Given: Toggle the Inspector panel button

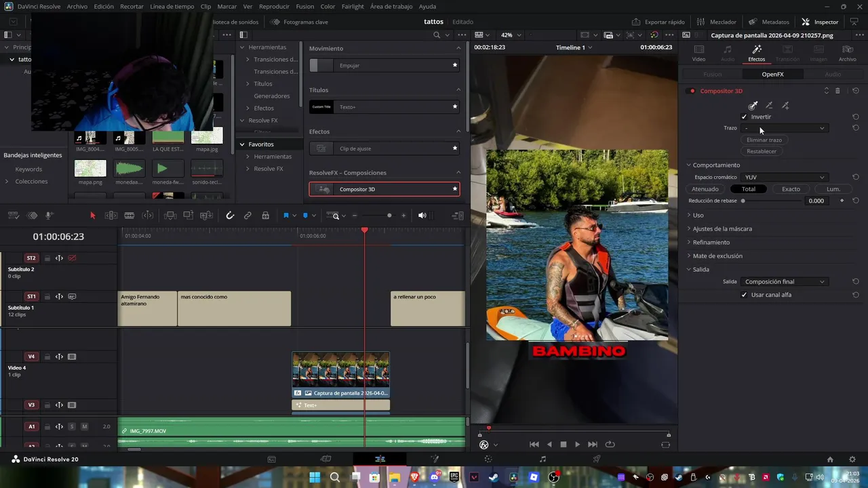Looking at the screenshot, I should [820, 22].
